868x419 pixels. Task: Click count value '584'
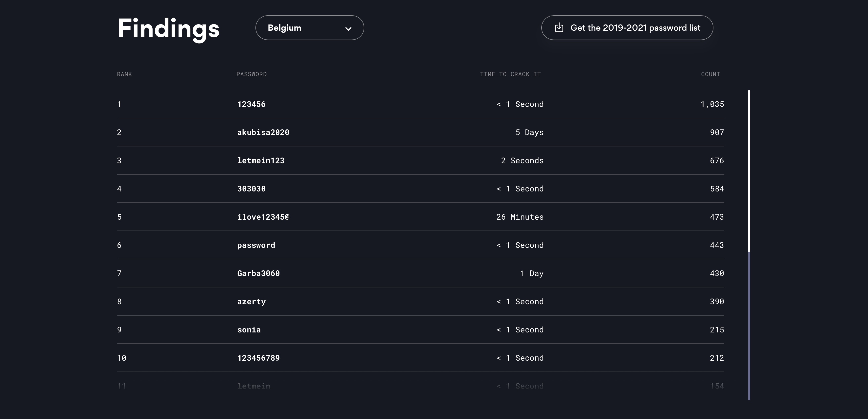point(717,189)
